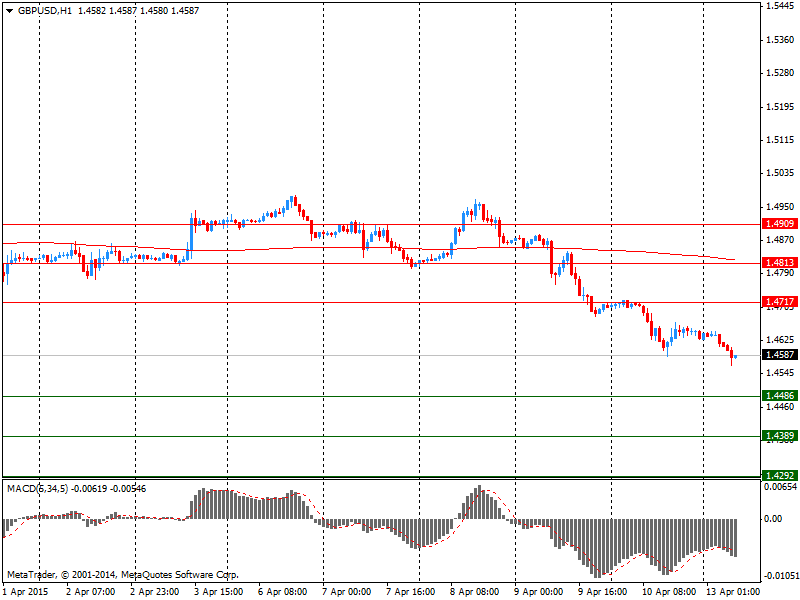This screenshot has width=800, height=600.
Task: Click the 8 Apr 08:00 time label
Action: 474,592
